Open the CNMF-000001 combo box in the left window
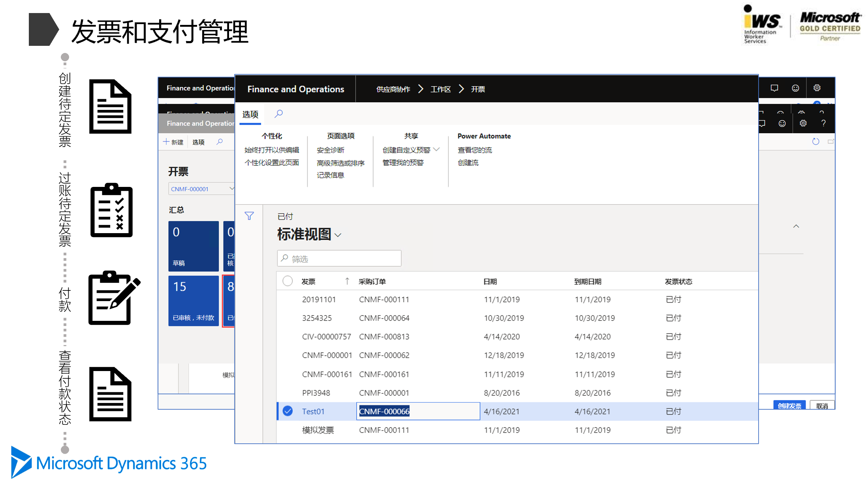 202,189
